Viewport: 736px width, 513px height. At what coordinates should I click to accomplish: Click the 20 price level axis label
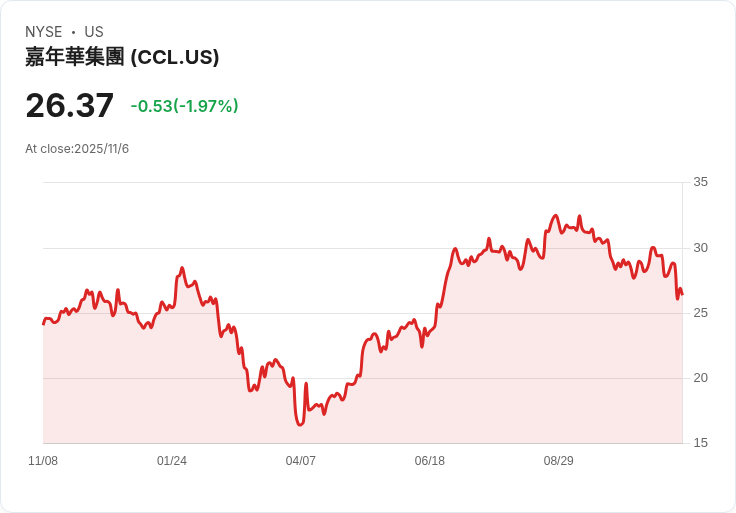click(701, 378)
